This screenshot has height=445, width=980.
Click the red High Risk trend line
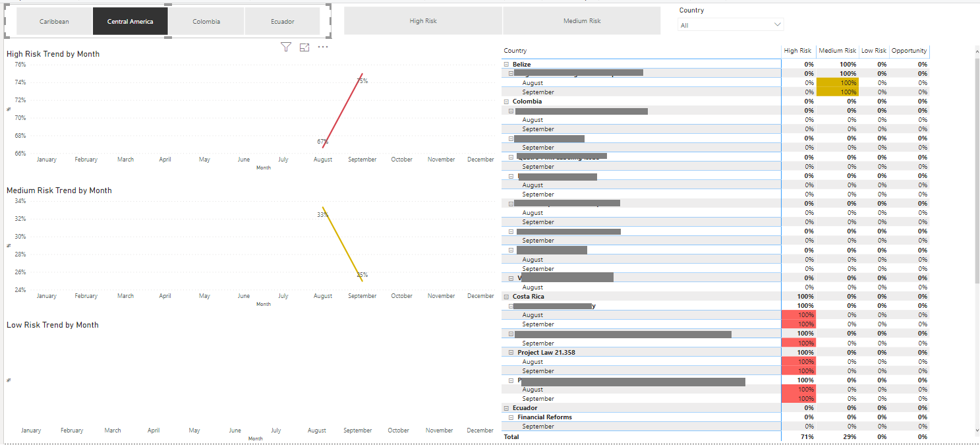[x=342, y=111]
